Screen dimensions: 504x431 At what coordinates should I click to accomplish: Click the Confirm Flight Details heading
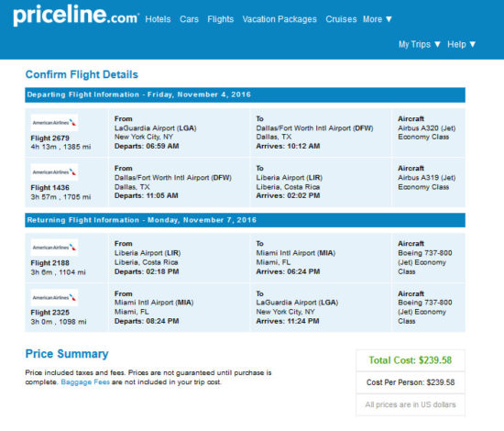click(82, 74)
